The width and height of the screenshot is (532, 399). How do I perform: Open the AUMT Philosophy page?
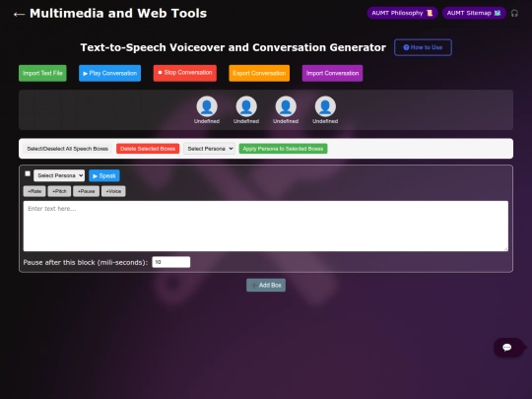402,13
